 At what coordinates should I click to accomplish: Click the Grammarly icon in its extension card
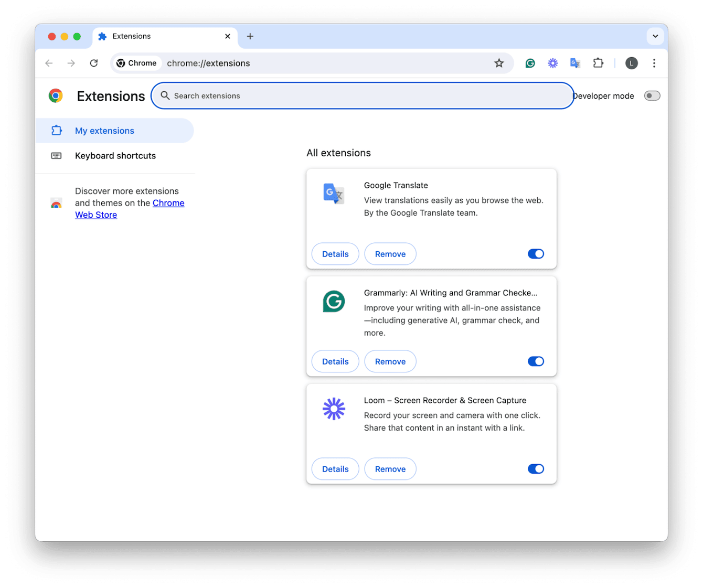pos(334,302)
